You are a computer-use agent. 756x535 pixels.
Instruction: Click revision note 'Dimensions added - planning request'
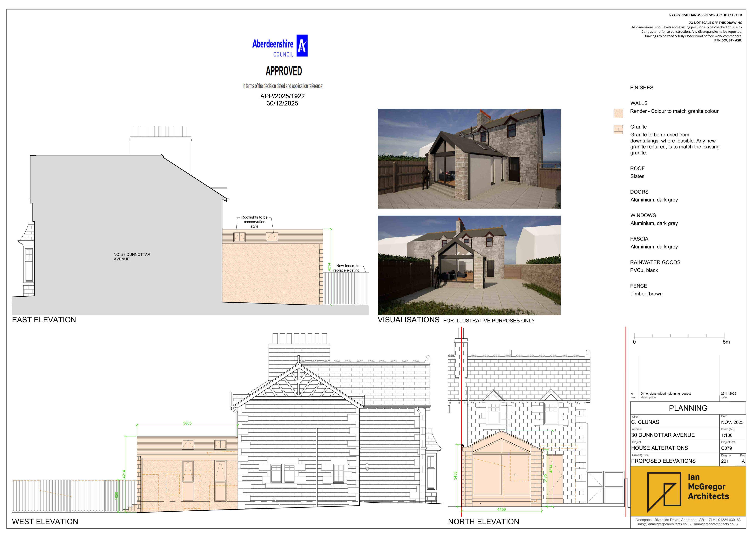coord(665,394)
